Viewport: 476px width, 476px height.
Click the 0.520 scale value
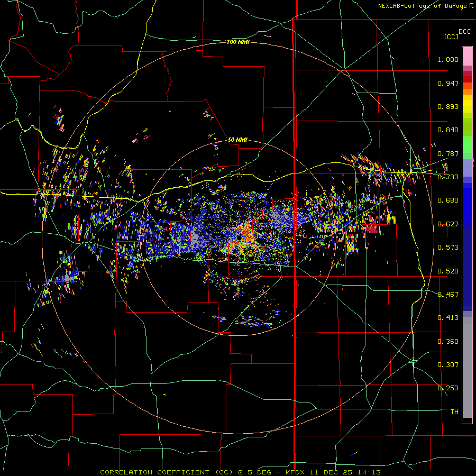click(x=448, y=271)
